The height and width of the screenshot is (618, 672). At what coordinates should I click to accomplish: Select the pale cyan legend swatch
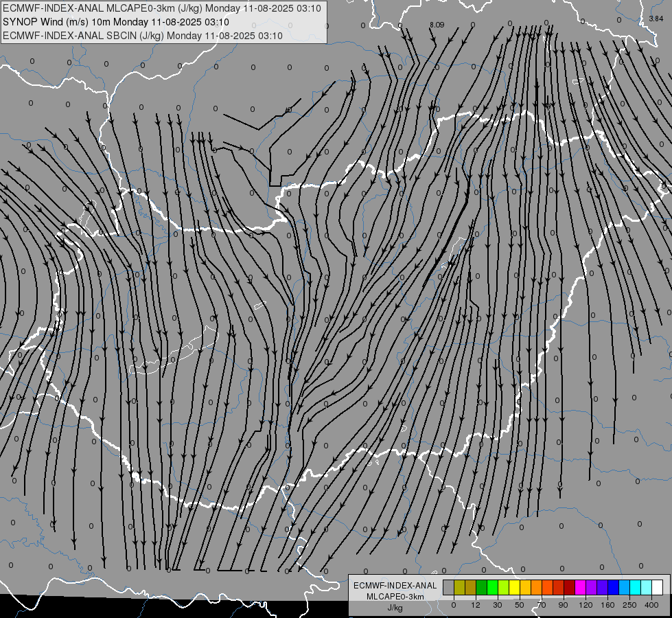(x=647, y=587)
